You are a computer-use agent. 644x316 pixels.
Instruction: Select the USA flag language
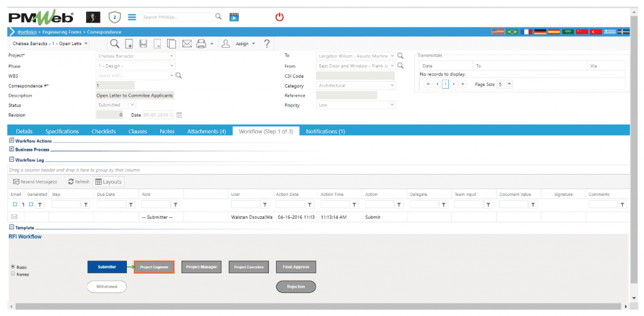coord(498,31)
